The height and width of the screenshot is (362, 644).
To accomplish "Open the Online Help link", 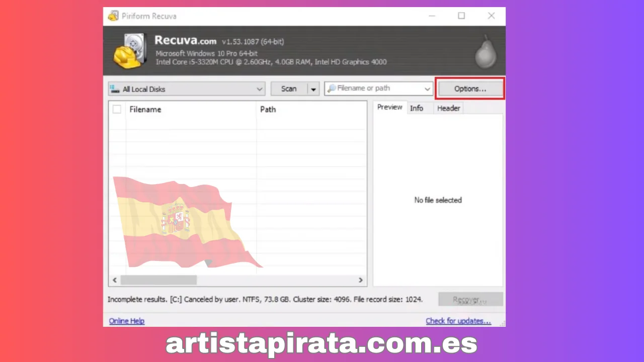I will coord(127,321).
